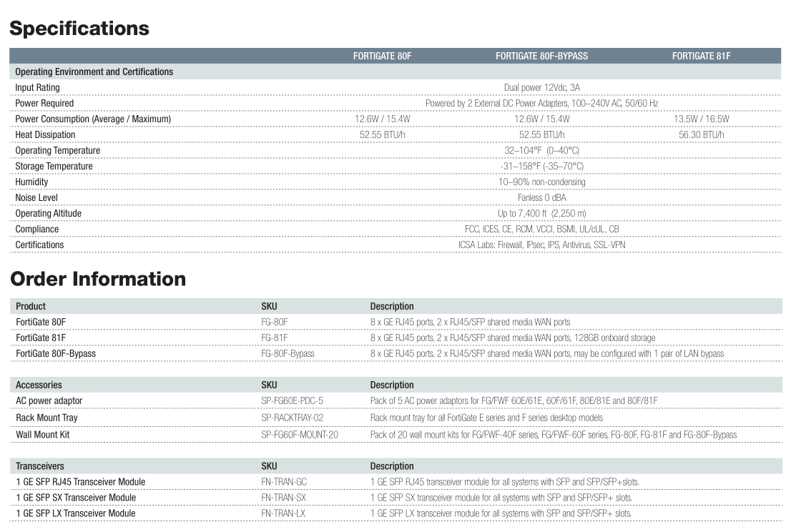Click the 56.30 BTU/h heat dissipation value

click(x=701, y=134)
